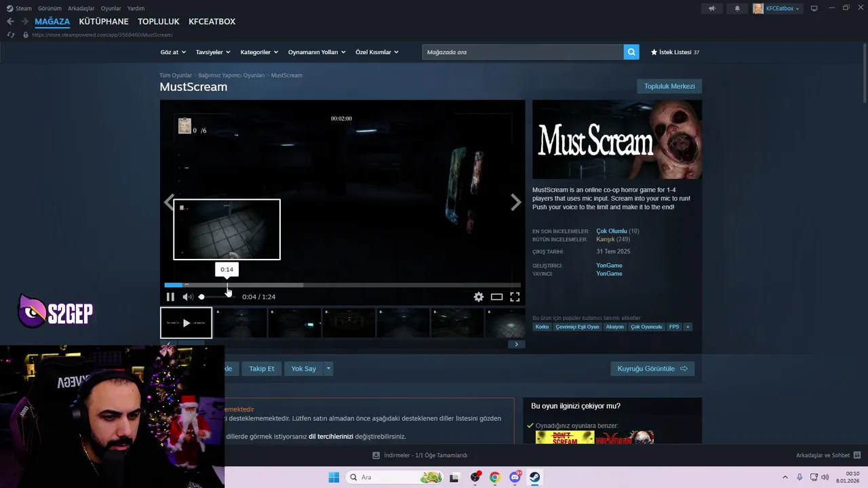The image size is (868, 488).
Task: Open the Arkadaşlar menu
Action: coord(81,8)
